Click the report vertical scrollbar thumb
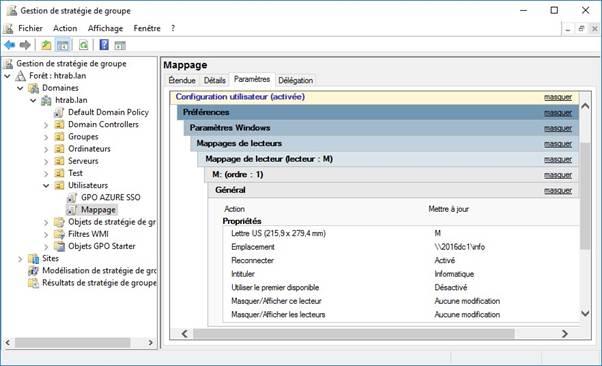This screenshot has width=602, height=366. tap(585, 195)
